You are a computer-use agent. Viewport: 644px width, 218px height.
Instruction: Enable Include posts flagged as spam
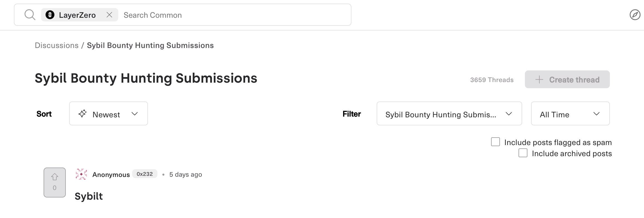click(495, 142)
